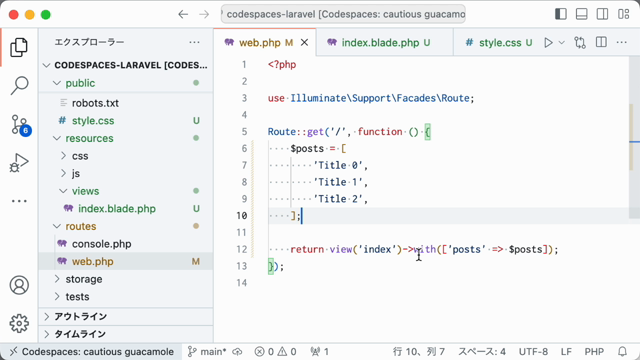The width and height of the screenshot is (640, 360).
Task: Toggle the secondary sidebar visibility
Action: coord(602,14)
